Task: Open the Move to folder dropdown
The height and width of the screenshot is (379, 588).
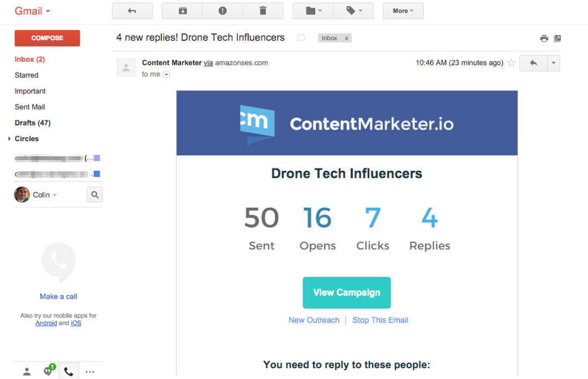Action: pos(313,11)
